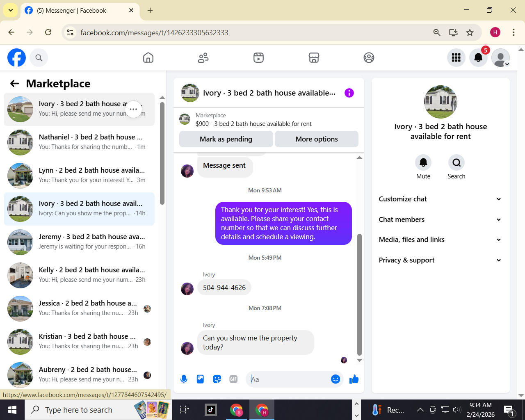The image size is (525, 420).
Task: Click Mark as pending button
Action: click(226, 139)
